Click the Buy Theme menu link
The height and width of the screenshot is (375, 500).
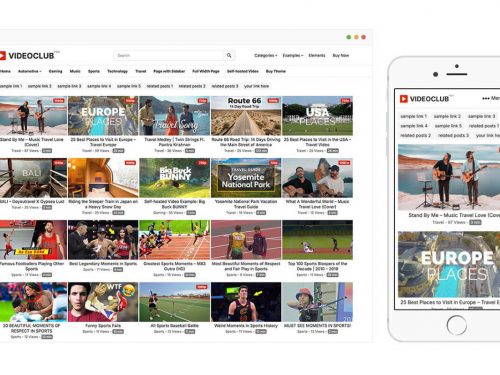pos(276,71)
